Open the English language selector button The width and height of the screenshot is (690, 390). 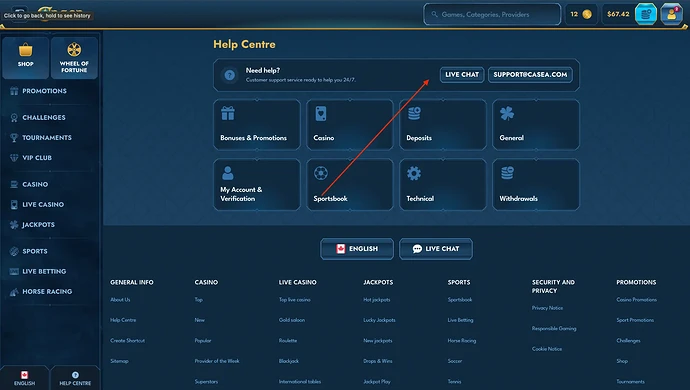click(x=357, y=249)
